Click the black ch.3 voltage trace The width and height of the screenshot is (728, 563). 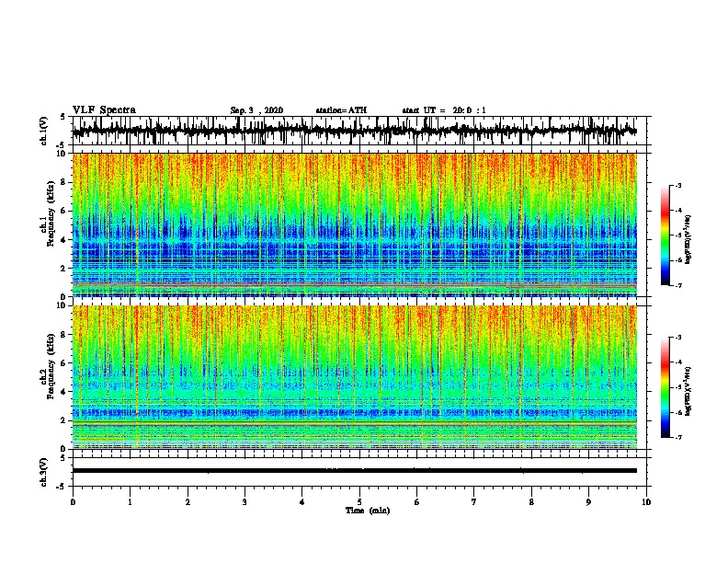[x=354, y=471]
